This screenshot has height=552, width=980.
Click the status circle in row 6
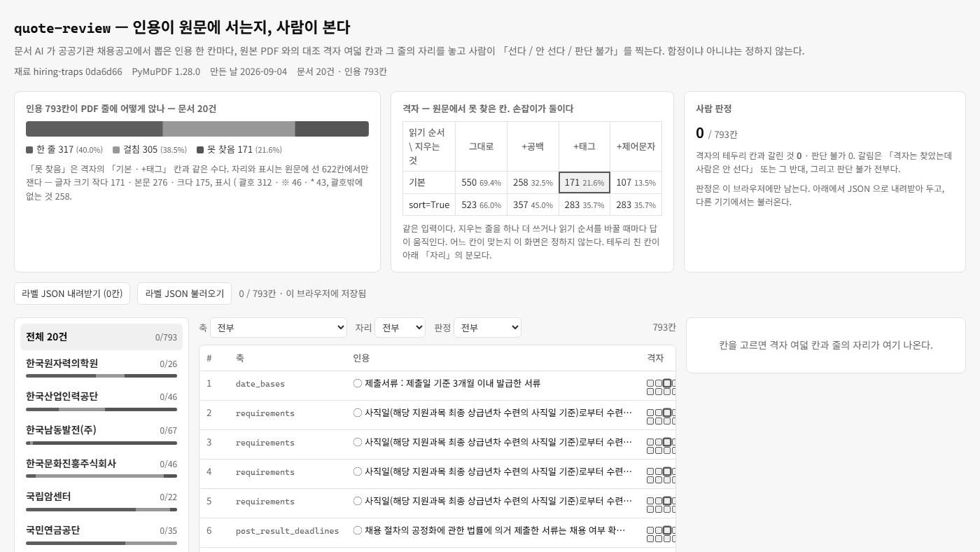(358, 530)
